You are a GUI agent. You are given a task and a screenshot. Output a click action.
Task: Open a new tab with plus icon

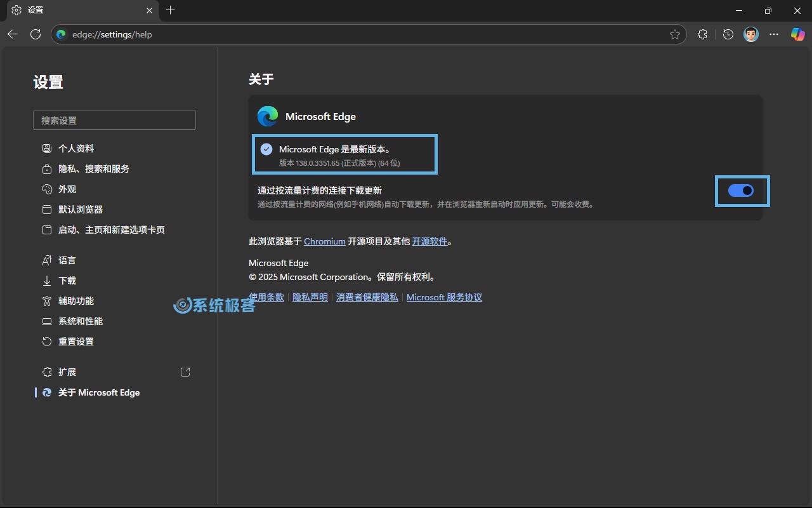point(170,10)
